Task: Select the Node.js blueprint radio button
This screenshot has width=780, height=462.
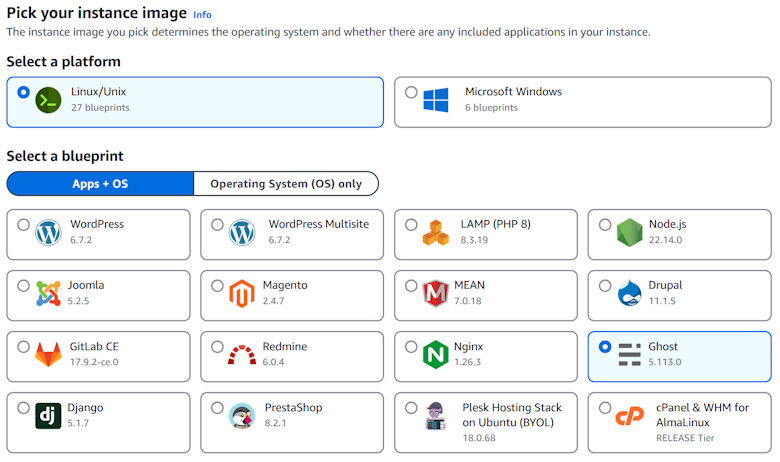Action: coord(605,225)
